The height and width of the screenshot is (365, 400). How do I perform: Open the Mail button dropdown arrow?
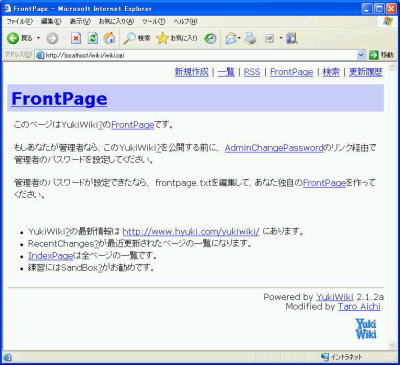coord(239,39)
